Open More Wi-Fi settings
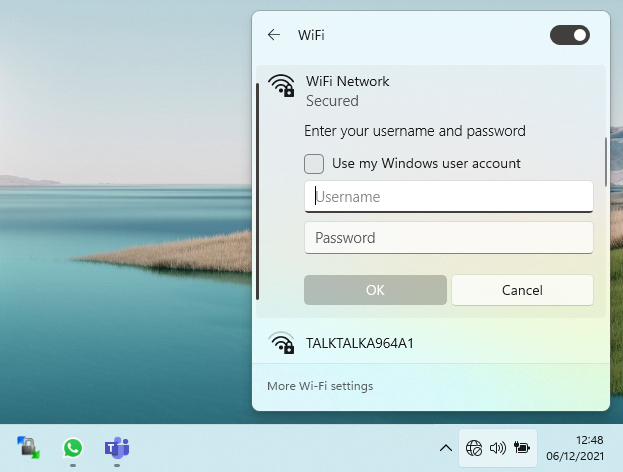 [320, 386]
